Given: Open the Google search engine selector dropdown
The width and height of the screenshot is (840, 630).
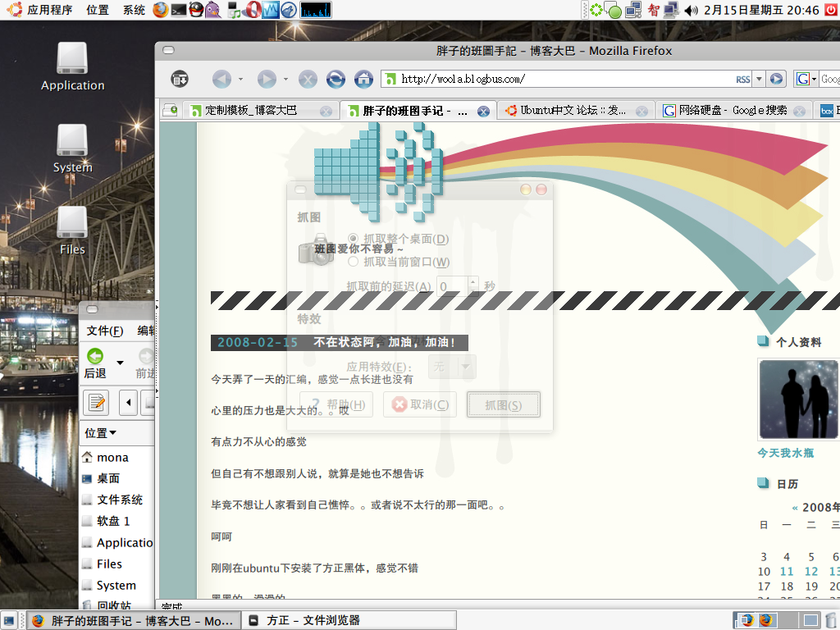Looking at the screenshot, I should [x=806, y=80].
